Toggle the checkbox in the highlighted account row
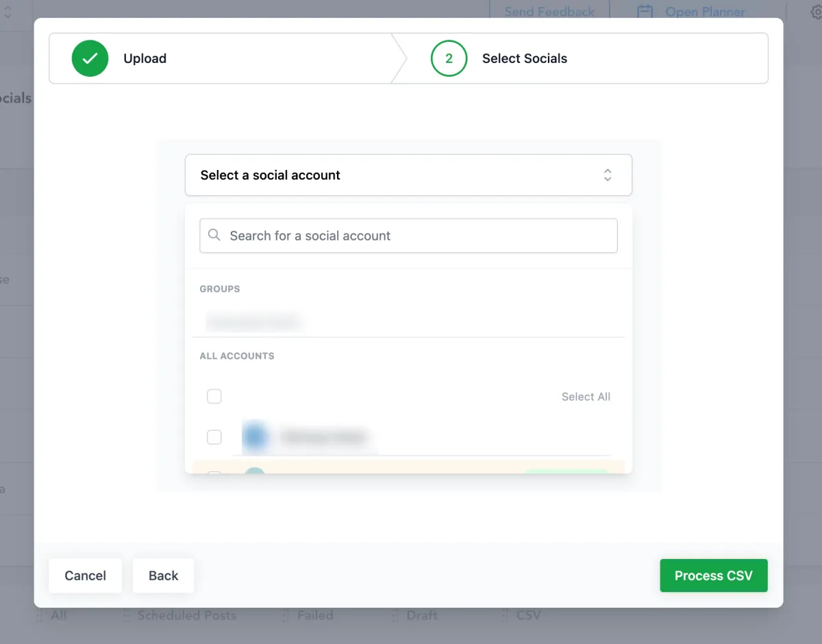 click(214, 473)
